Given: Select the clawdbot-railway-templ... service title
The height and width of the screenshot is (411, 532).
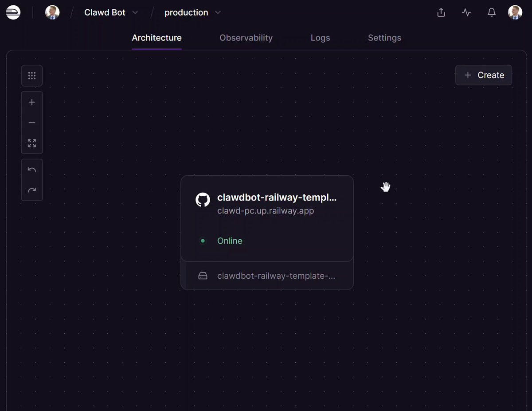Looking at the screenshot, I should click(277, 198).
